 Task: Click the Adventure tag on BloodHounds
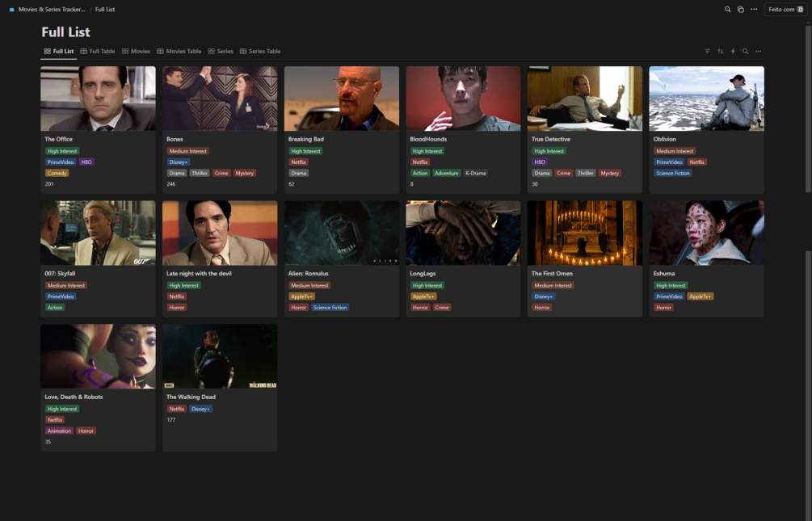pyautogui.click(x=446, y=173)
